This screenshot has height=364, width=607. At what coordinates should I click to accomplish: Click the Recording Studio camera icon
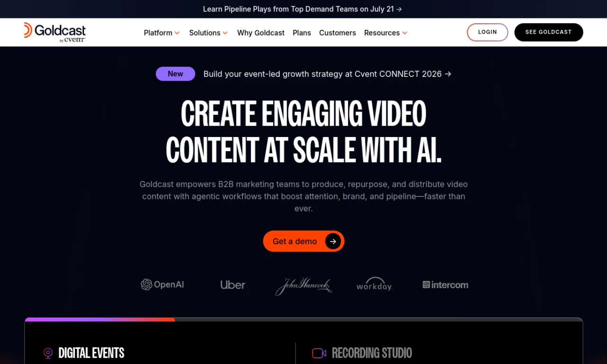tap(319, 353)
